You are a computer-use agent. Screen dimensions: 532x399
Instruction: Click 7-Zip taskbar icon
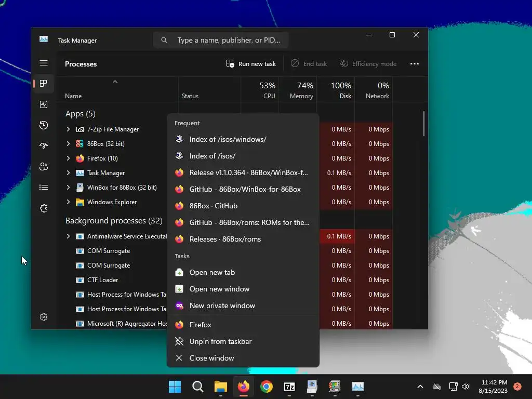click(289, 387)
